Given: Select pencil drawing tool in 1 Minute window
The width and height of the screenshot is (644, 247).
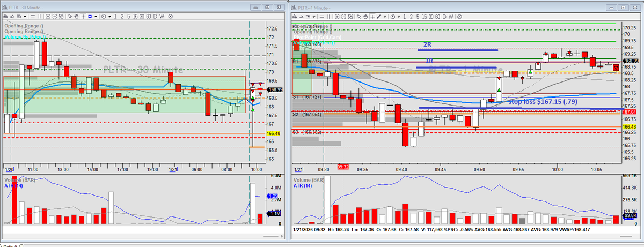Looking at the screenshot, I should pos(379,17).
